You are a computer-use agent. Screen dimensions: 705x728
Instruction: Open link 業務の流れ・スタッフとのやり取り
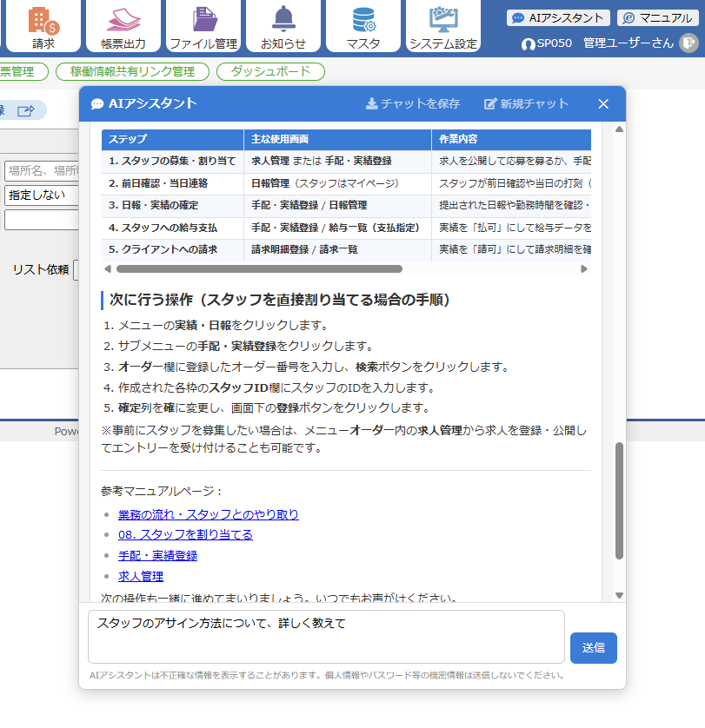[x=209, y=514]
